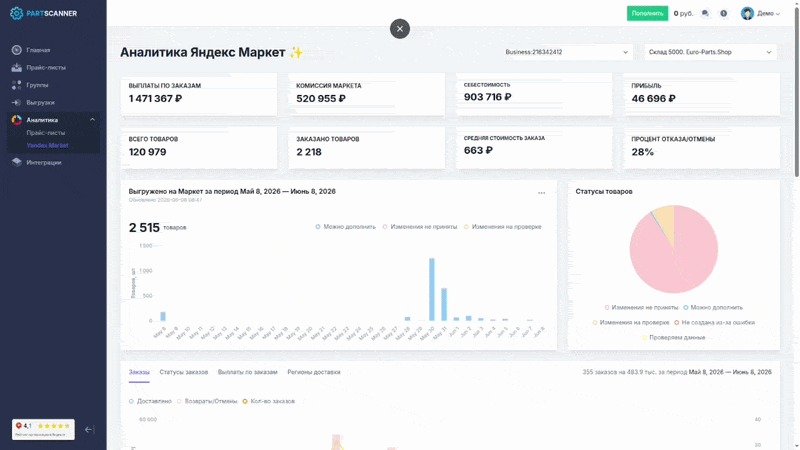Click the May 8 bar in chart
Screen dimensions: 800x450
163,316
